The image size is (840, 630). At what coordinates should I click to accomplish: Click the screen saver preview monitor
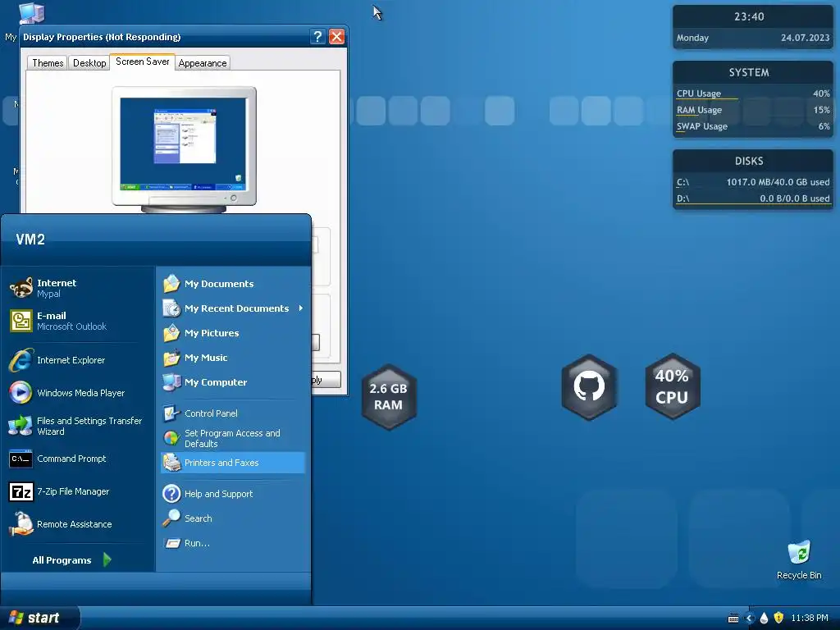[184, 149]
